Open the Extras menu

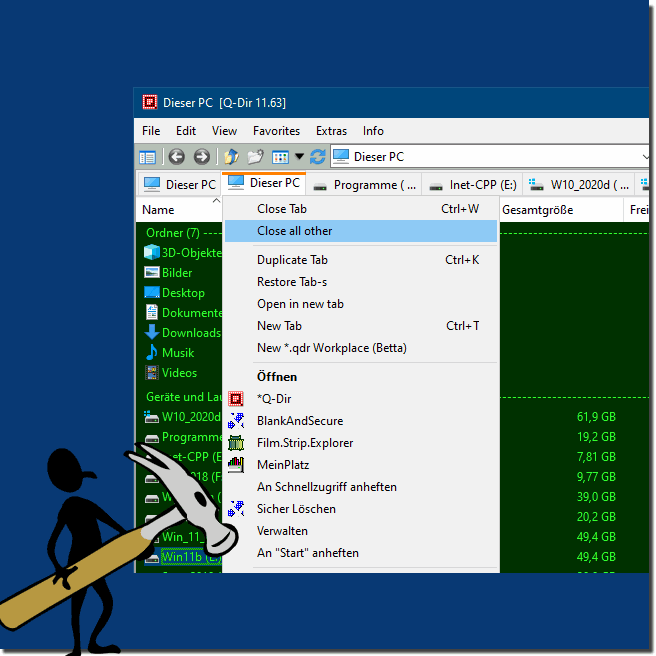(x=331, y=131)
